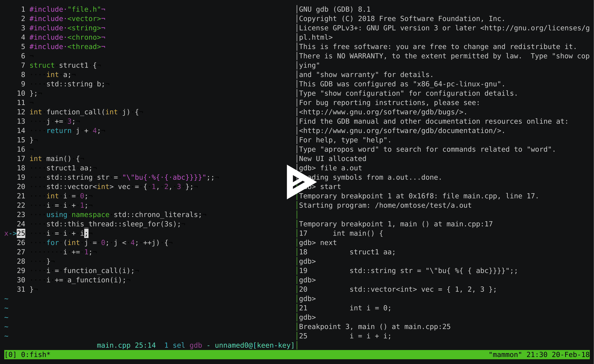Click gdb output line '21 int i = 0;'
This screenshot has width=594, height=364.
pyautogui.click(x=345, y=308)
